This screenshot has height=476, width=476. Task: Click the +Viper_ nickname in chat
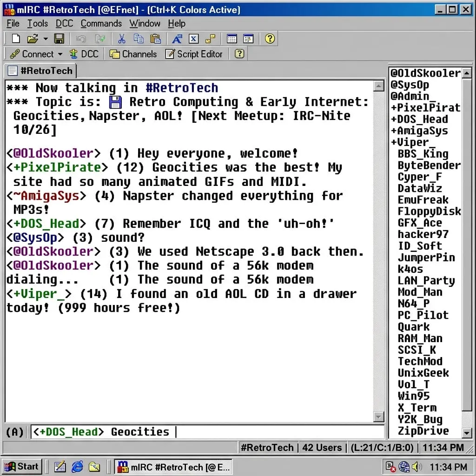pyautogui.click(x=39, y=294)
